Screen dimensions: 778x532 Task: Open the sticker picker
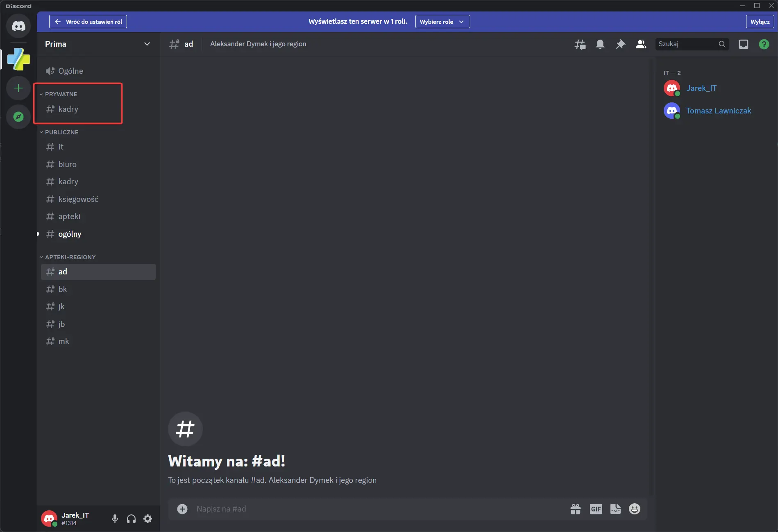point(615,509)
